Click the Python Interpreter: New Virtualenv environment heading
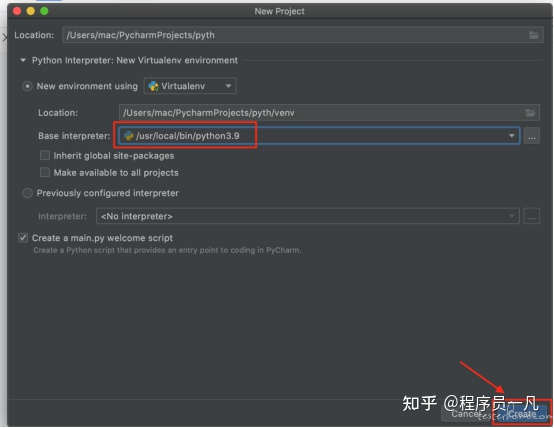The width and height of the screenshot is (554, 428). (135, 60)
